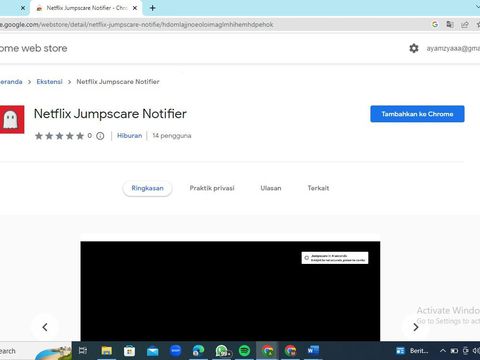
Task: Click the Netflix Jumpscare Notifier heading
Action: (110, 114)
